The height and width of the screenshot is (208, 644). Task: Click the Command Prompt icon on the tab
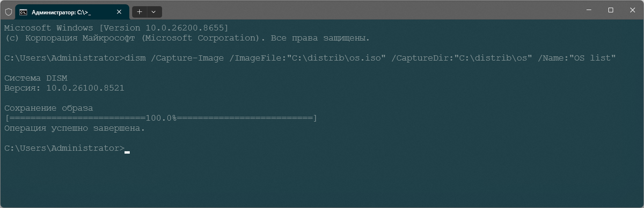24,11
